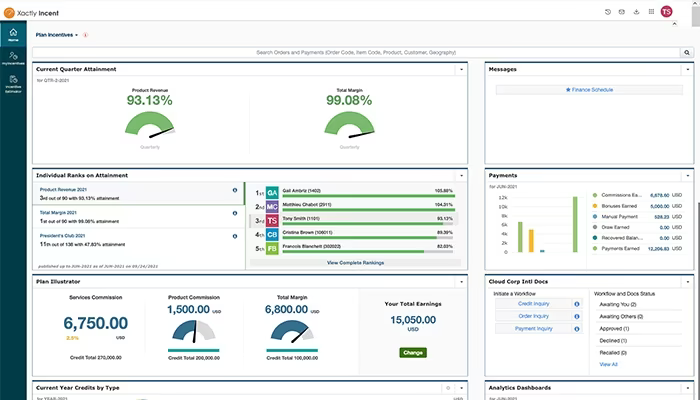Open Current Quarter Attainment panel menu
The width and height of the screenshot is (700, 400).
click(x=461, y=70)
